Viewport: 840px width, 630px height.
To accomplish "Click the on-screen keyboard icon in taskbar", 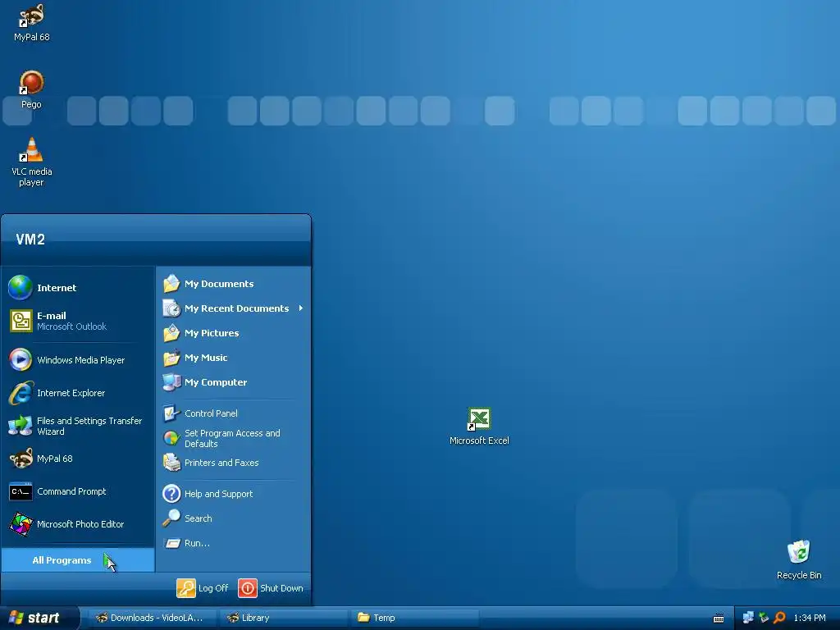I will pyautogui.click(x=719, y=619).
